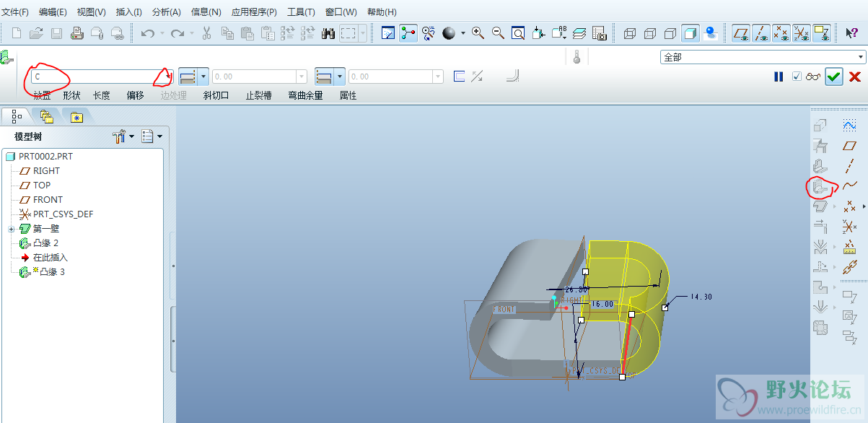
Task: Click the 14.30 dimension in the viewport
Action: (x=701, y=297)
